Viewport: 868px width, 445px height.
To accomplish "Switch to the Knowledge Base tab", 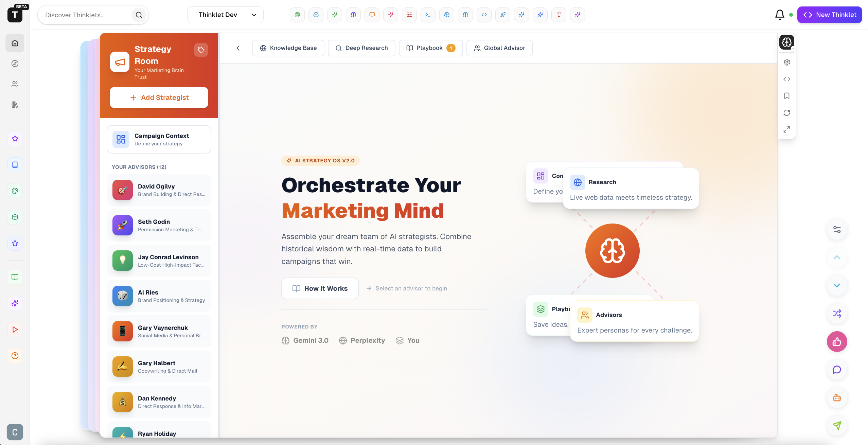I will [288, 48].
